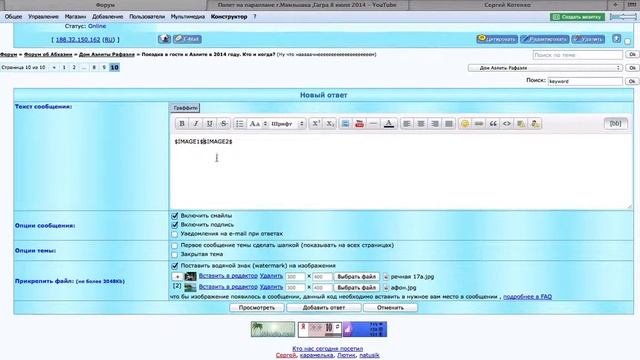This screenshot has height=360, width=640.
Task: Click the 'Отменить' cancel button
Action: coord(390,308)
